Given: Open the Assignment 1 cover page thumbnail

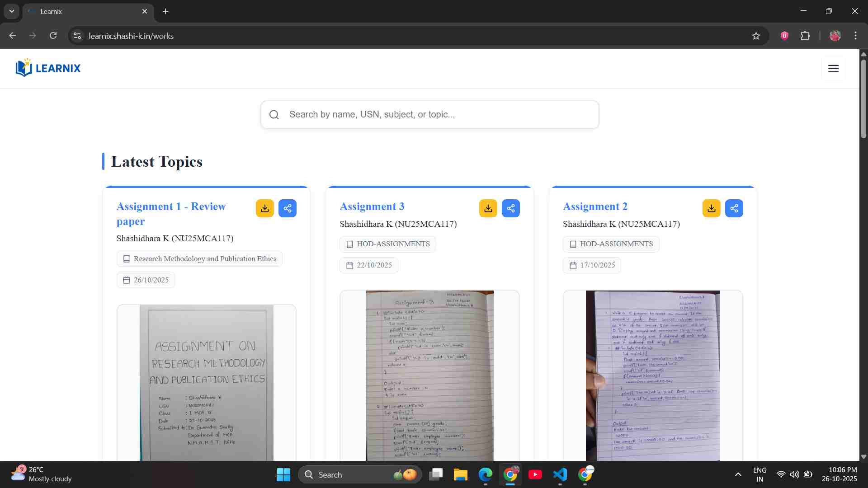Looking at the screenshot, I should coord(207,382).
